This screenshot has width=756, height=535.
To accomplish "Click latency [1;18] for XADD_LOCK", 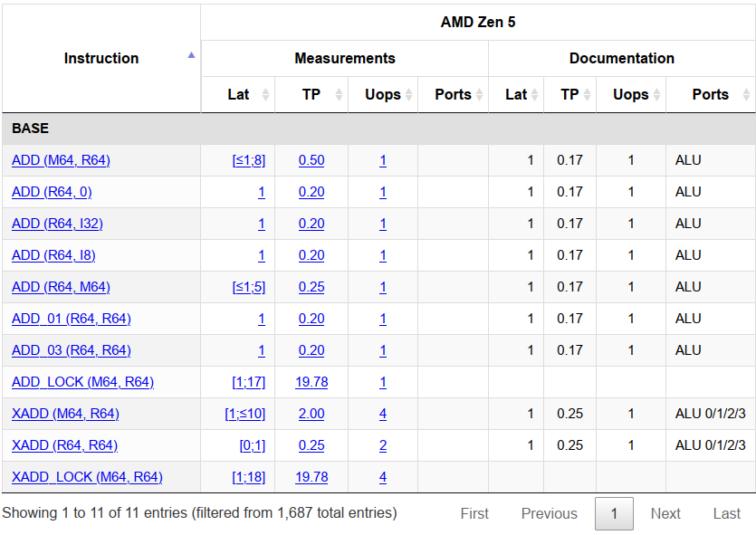I will click(x=249, y=477).
